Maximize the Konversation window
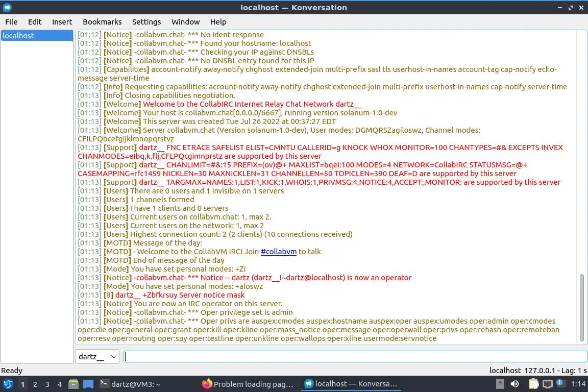 pyautogui.click(x=570, y=8)
